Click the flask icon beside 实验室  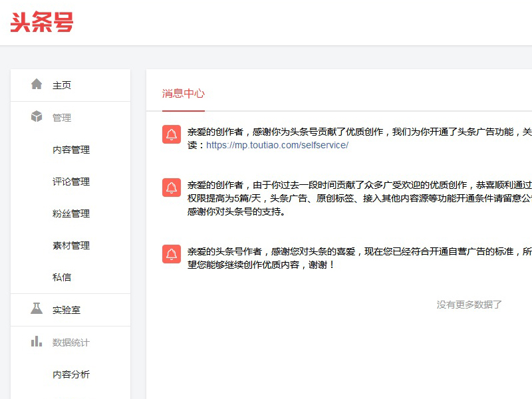click(x=37, y=309)
